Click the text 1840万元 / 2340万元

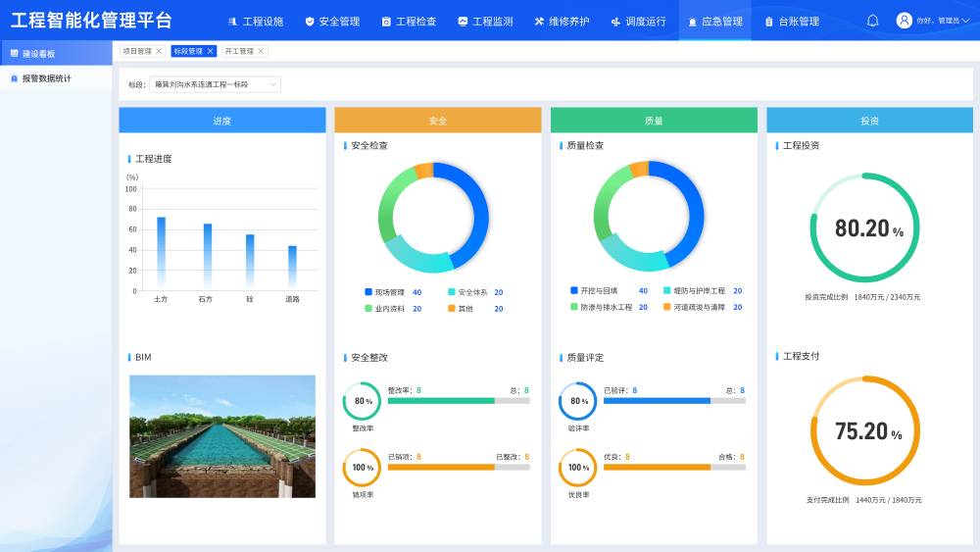887,297
